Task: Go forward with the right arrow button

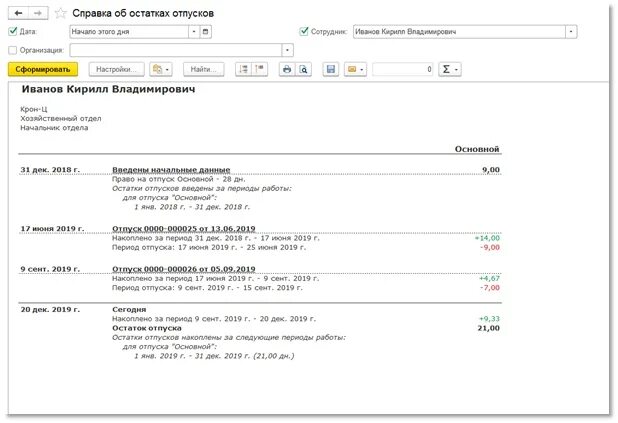Action: [38, 13]
